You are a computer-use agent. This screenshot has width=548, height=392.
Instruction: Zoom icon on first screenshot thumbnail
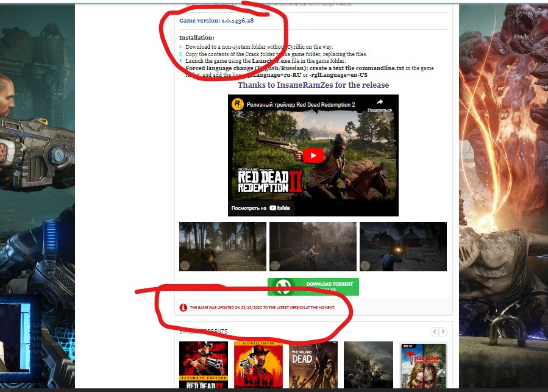[x=185, y=265]
